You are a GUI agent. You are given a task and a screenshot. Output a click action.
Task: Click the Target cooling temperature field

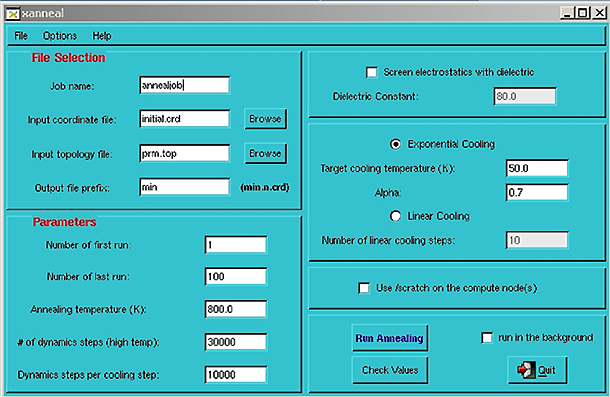tap(537, 168)
